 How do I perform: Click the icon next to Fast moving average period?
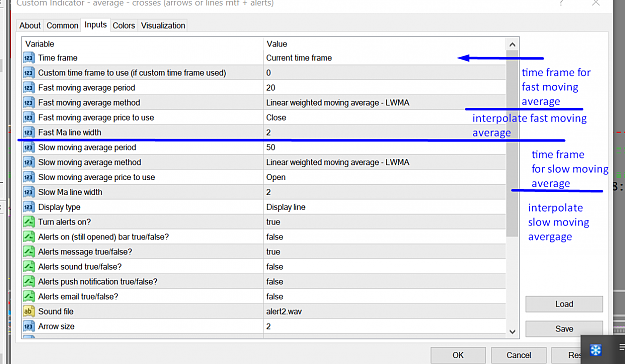coord(29,88)
